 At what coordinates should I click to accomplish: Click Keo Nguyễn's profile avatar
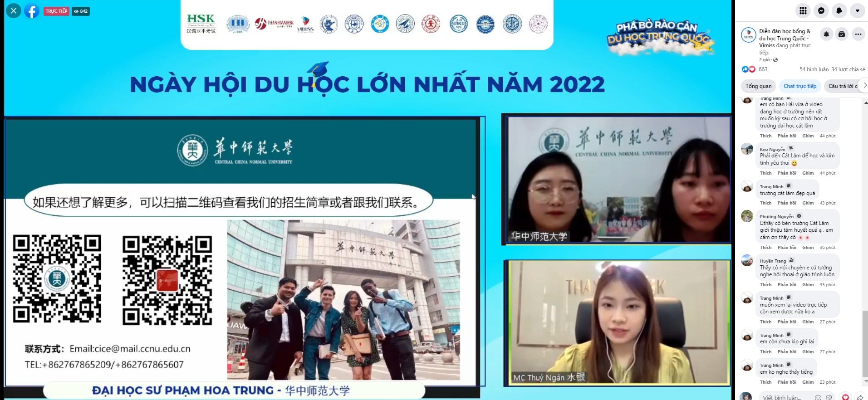pyautogui.click(x=747, y=149)
